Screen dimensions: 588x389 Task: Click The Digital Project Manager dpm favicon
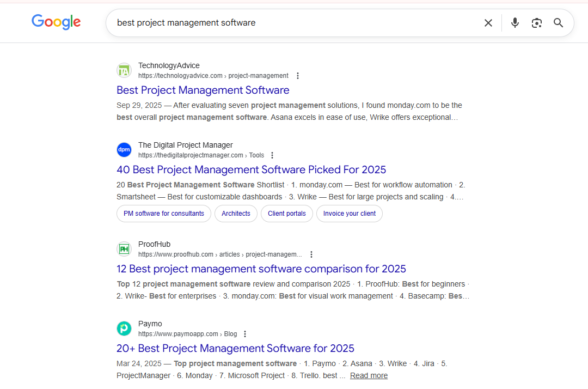pos(124,150)
